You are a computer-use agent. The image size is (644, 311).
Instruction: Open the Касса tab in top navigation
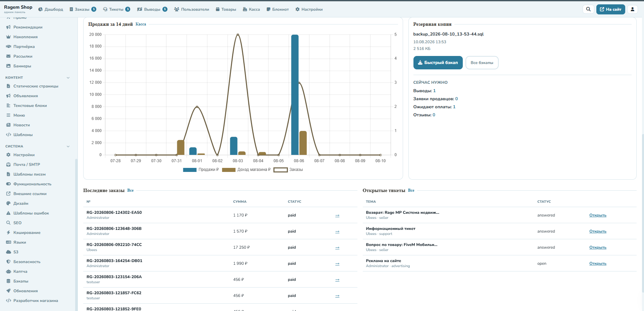coord(251,9)
